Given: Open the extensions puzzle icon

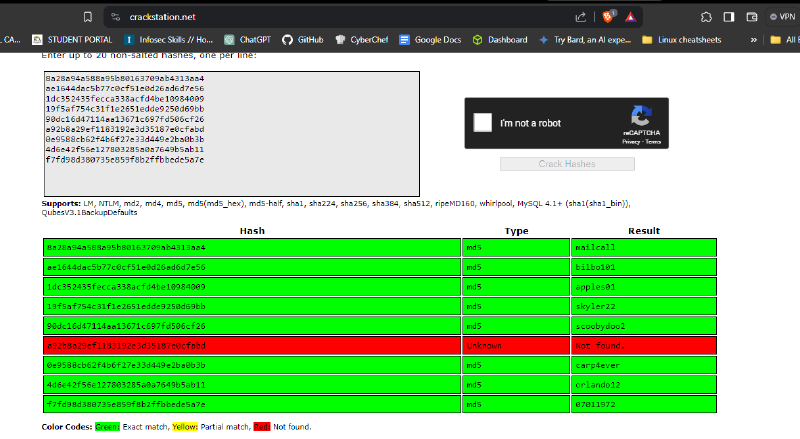Looking at the screenshot, I should 706,17.
